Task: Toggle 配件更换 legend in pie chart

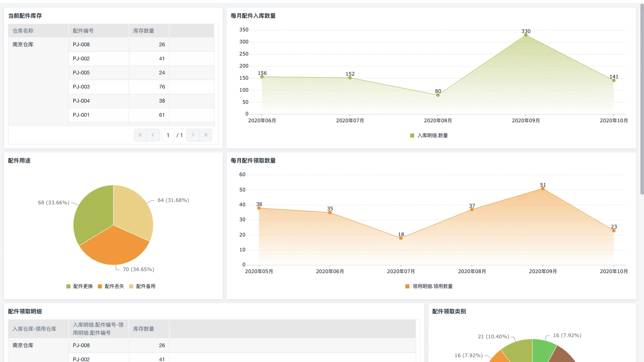Action: click(80, 286)
